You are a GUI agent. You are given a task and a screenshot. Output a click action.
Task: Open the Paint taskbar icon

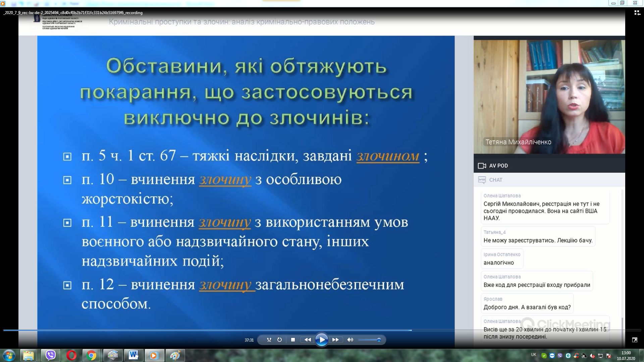point(175,355)
